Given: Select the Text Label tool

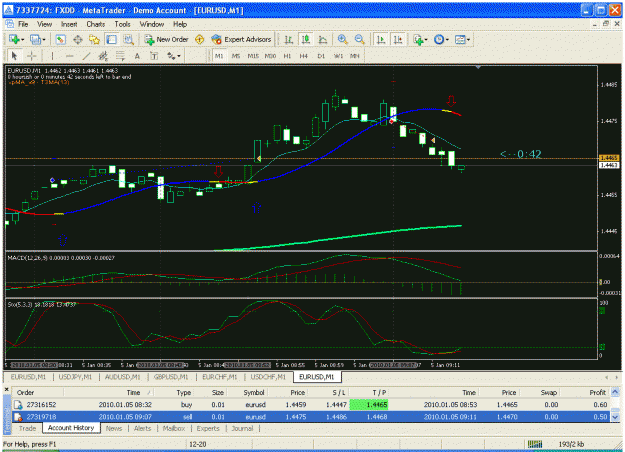Looking at the screenshot, I should point(154,56).
